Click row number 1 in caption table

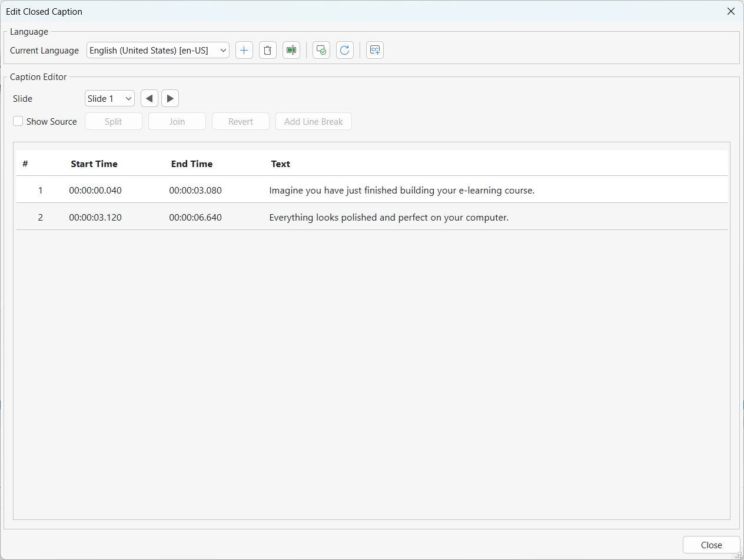(x=41, y=190)
